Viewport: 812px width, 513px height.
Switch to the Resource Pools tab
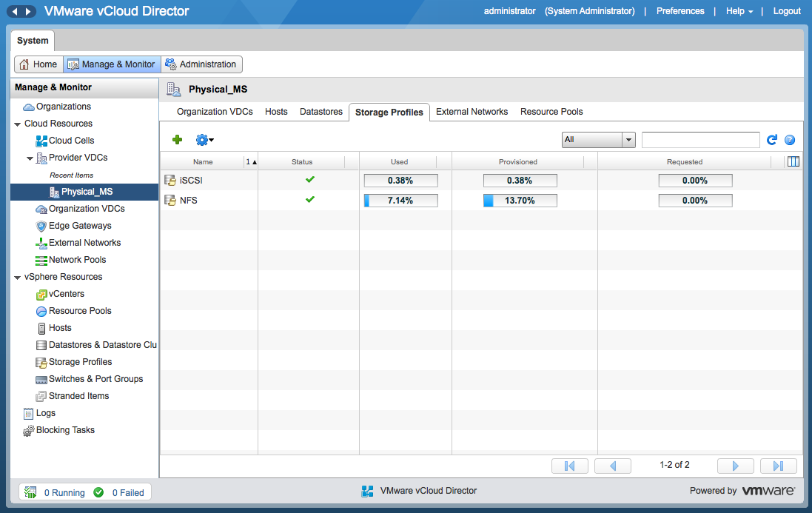click(x=551, y=112)
